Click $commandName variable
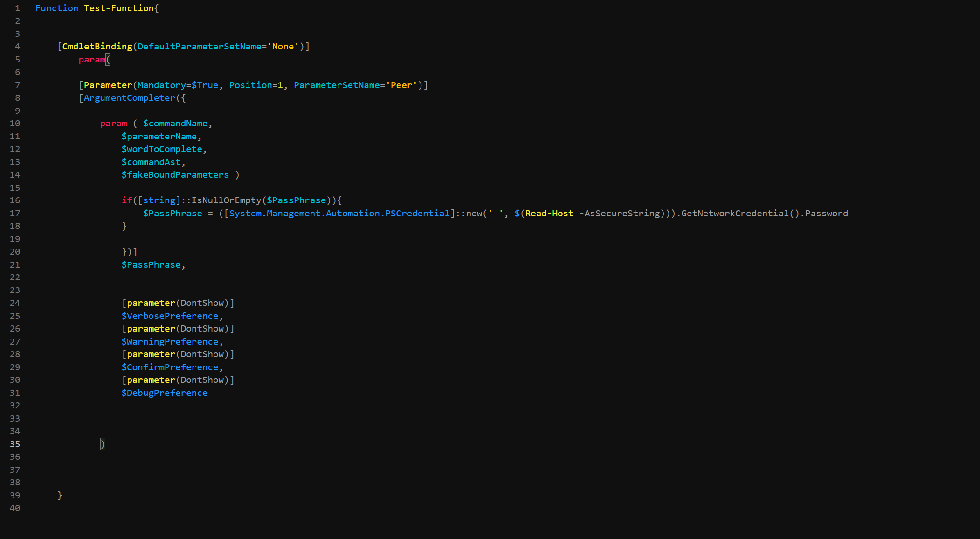Screen dimensions: 980x539 (x=175, y=124)
